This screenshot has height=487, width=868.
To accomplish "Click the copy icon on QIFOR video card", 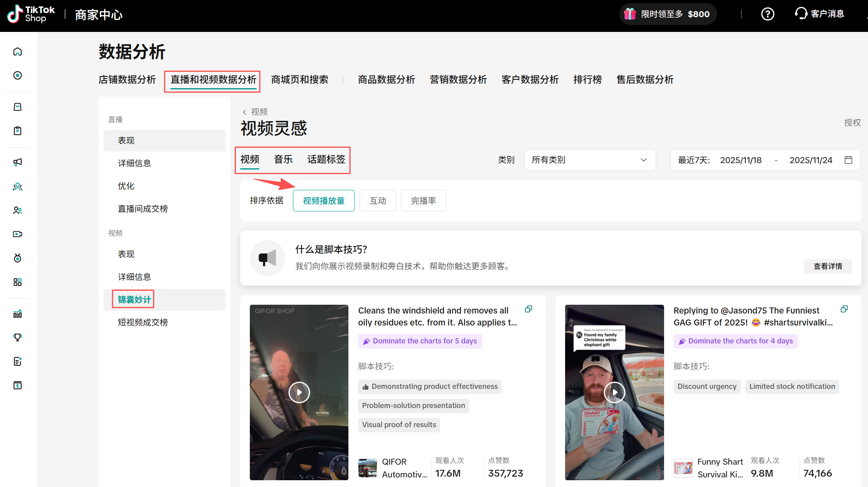I will [x=528, y=309].
